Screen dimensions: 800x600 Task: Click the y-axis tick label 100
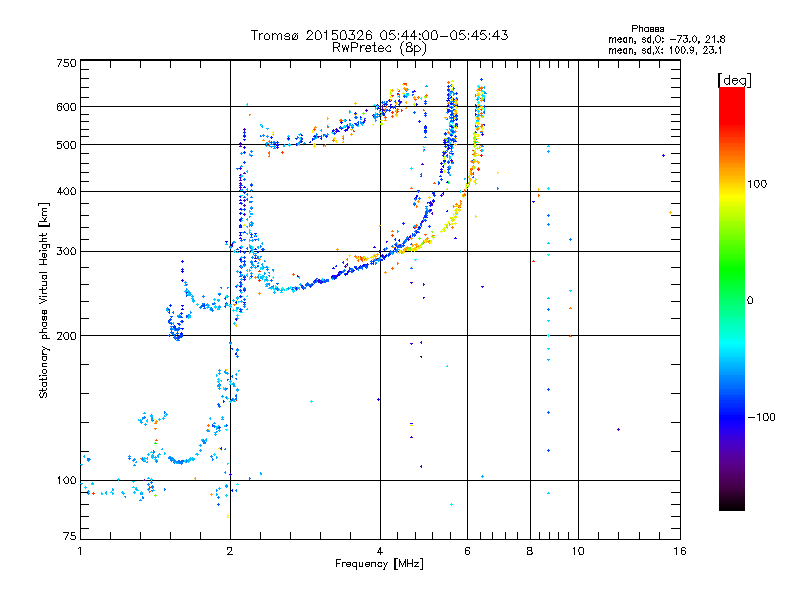[66, 480]
